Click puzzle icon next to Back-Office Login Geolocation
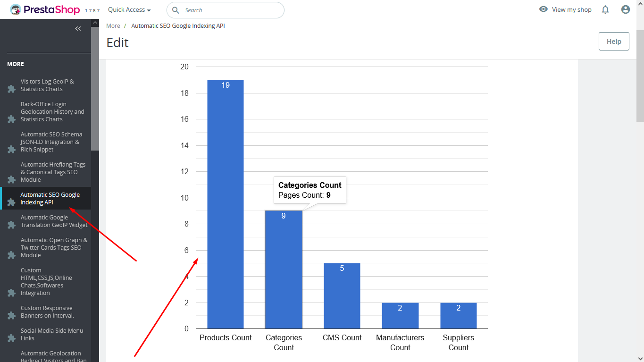 [x=11, y=119]
